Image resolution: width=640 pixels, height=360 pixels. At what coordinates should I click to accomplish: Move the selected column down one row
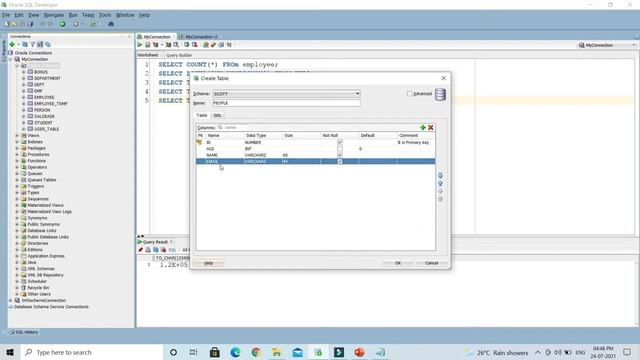440,191
